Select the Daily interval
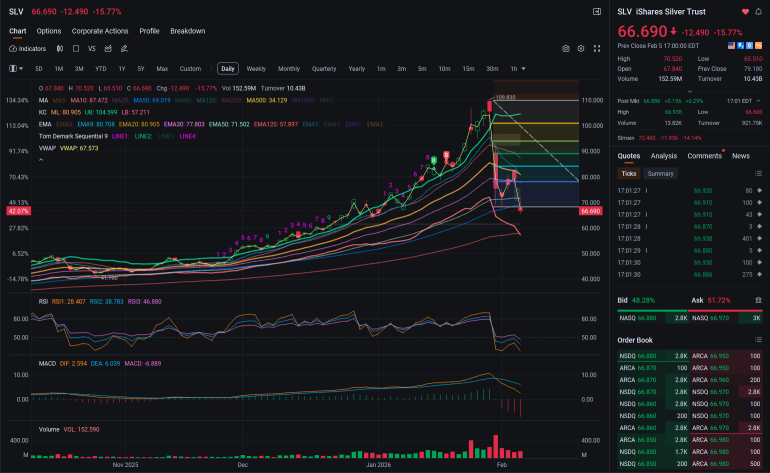The image size is (770, 473). click(x=228, y=69)
